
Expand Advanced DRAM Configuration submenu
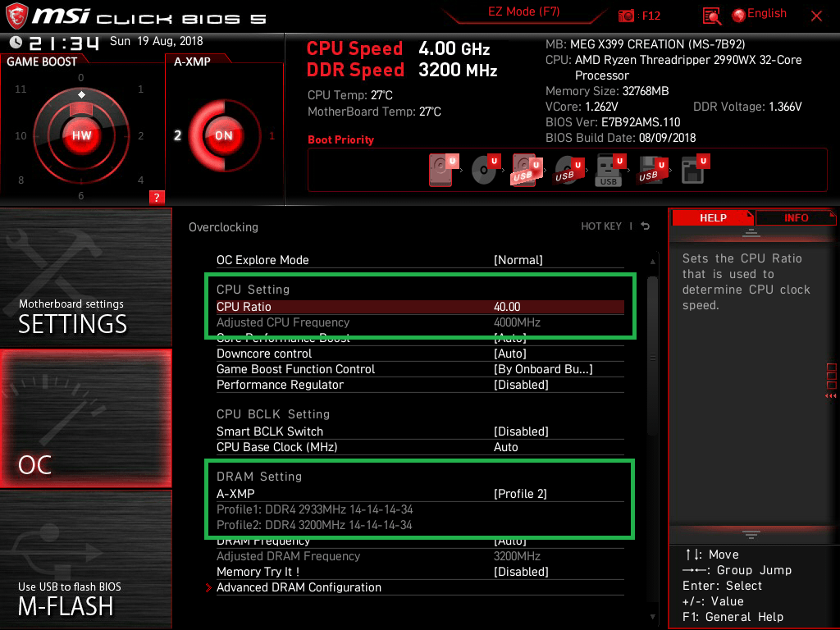420,587
